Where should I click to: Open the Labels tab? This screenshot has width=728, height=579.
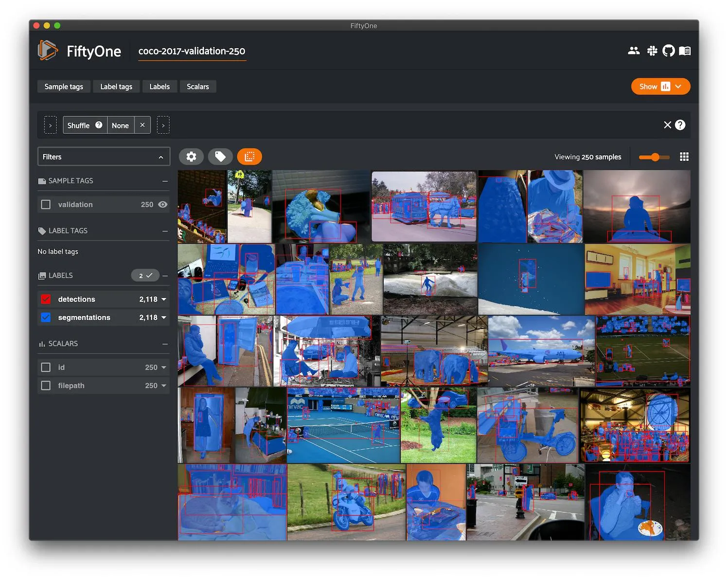click(x=160, y=87)
